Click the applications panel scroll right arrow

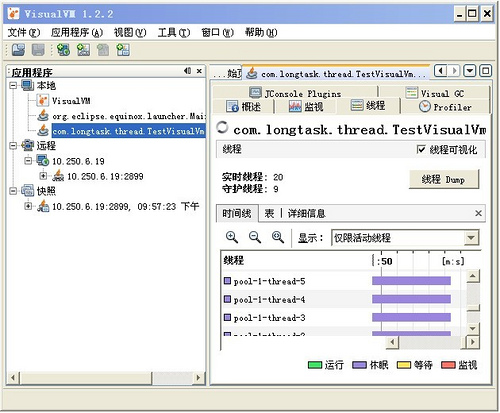click(x=199, y=378)
